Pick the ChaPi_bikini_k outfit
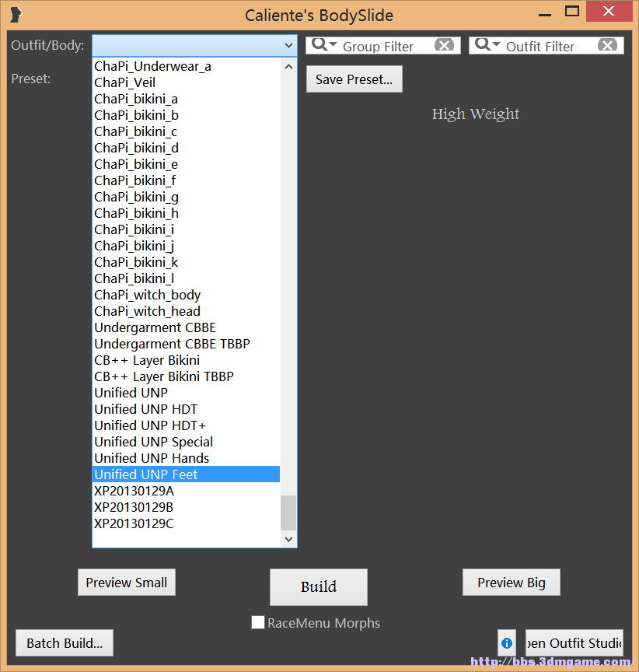 (x=187, y=262)
